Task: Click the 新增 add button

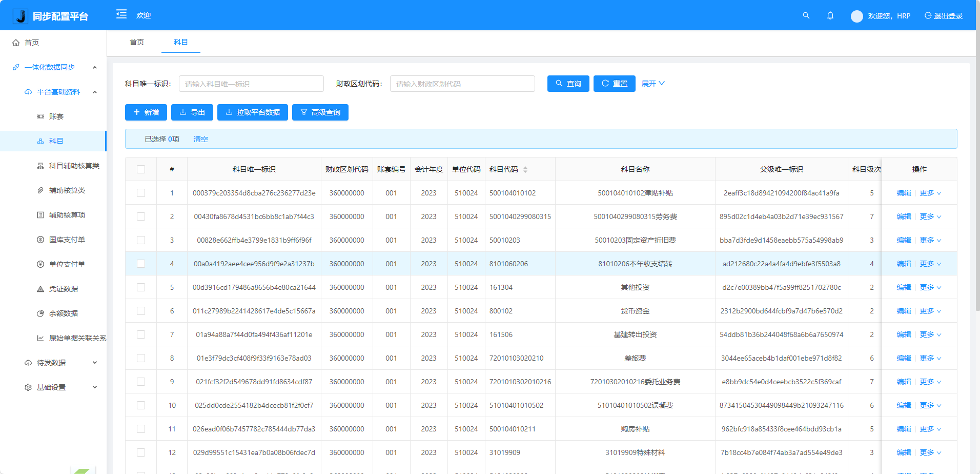Action: [x=146, y=112]
